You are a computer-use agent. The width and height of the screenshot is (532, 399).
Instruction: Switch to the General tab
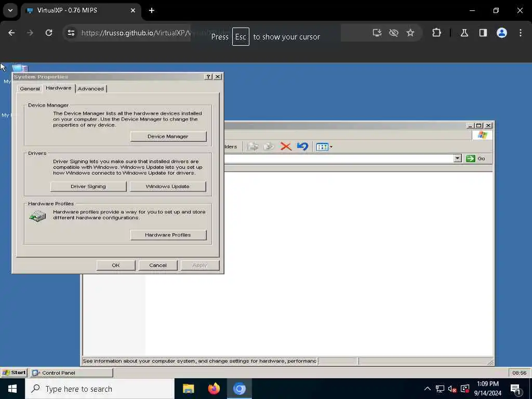click(x=30, y=88)
